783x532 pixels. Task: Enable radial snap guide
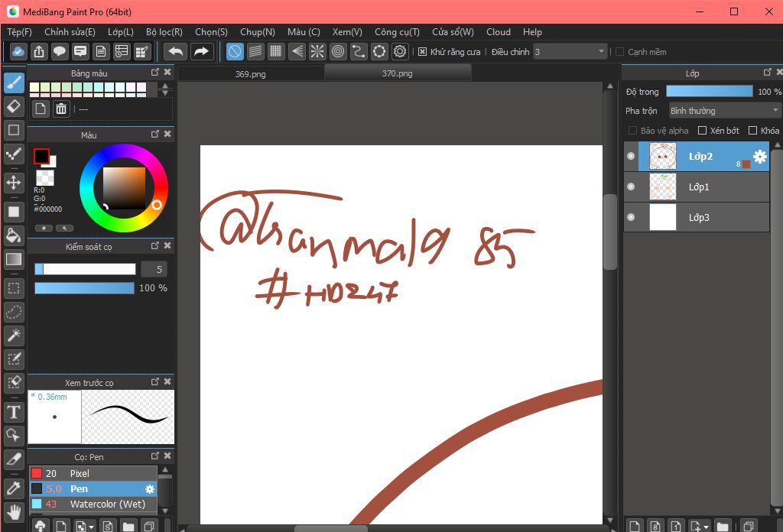(x=317, y=51)
